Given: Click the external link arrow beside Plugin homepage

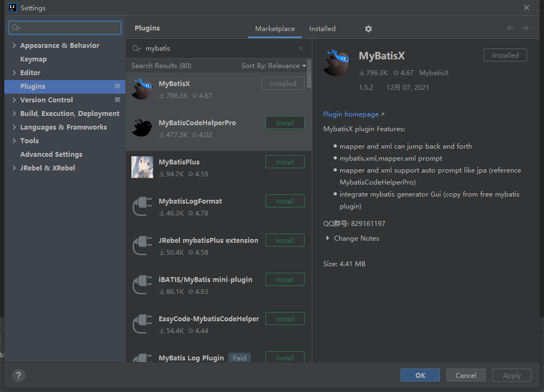Looking at the screenshot, I should (x=383, y=114).
